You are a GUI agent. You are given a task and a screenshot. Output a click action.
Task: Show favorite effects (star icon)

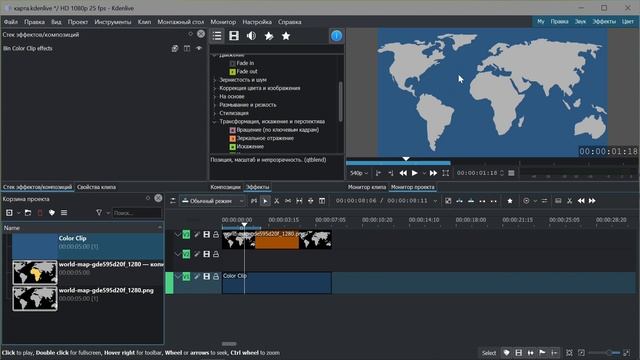tap(286, 36)
